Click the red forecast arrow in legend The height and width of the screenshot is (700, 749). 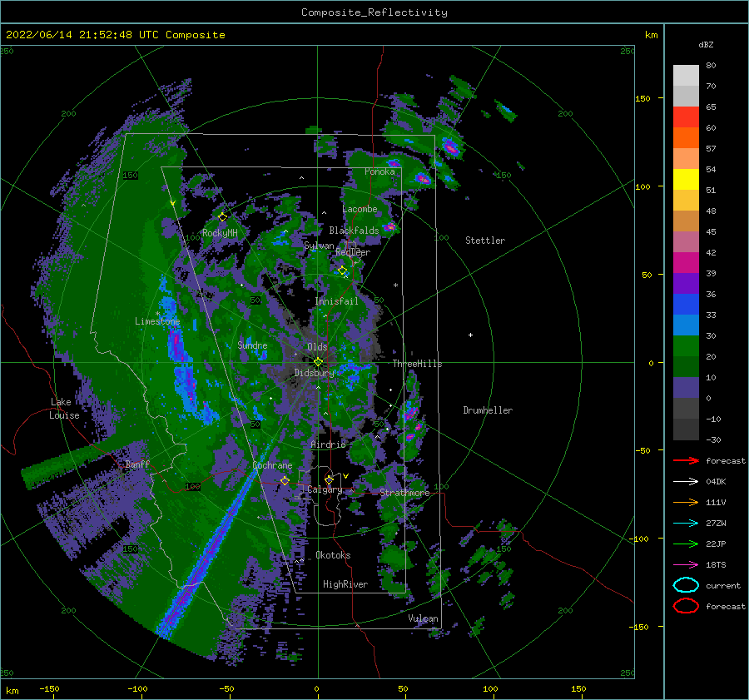coord(686,460)
